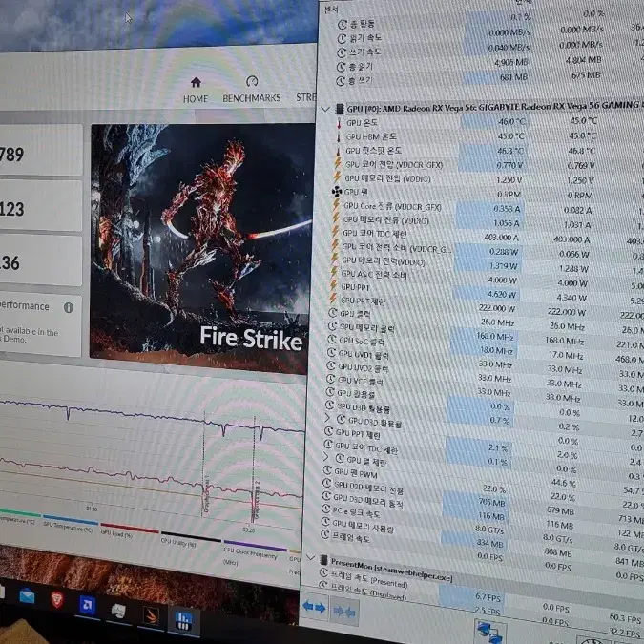Click the clock icon beside 읽기 속도

(x=342, y=39)
